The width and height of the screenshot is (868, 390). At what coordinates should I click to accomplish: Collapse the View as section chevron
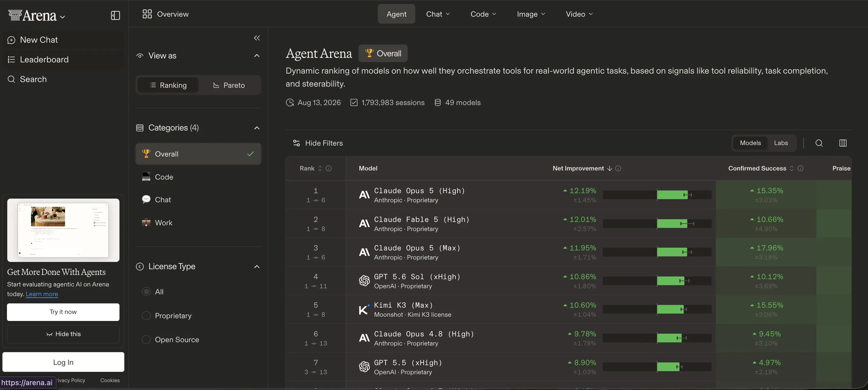(257, 55)
